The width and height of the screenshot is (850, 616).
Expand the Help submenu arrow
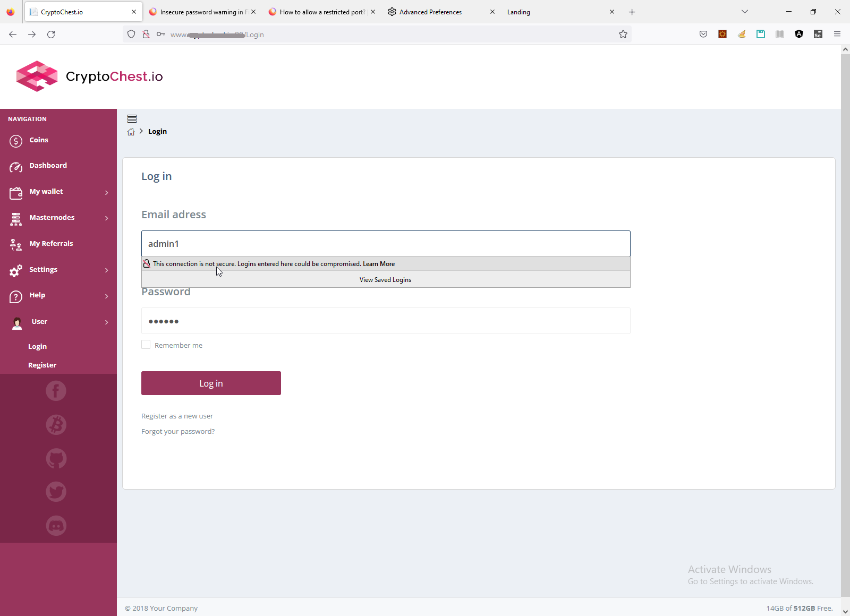107,296
